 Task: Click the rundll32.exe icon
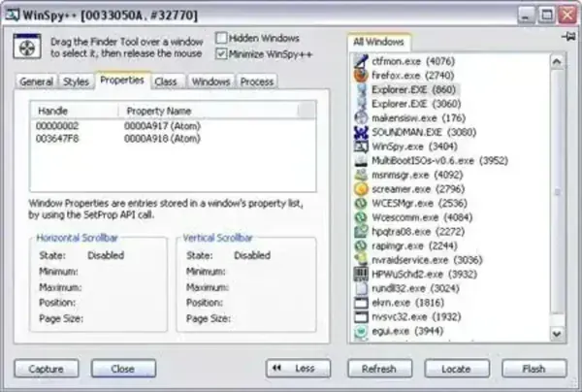point(361,288)
